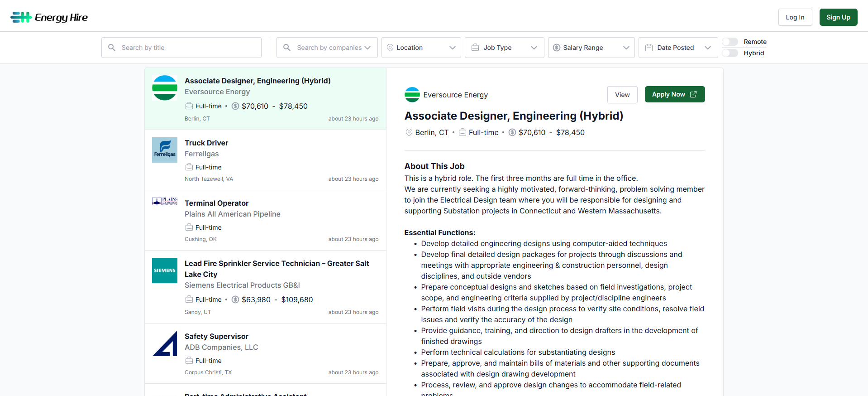
Task: Click briefcase icon next to Full-time in detail panel
Action: [x=463, y=132]
